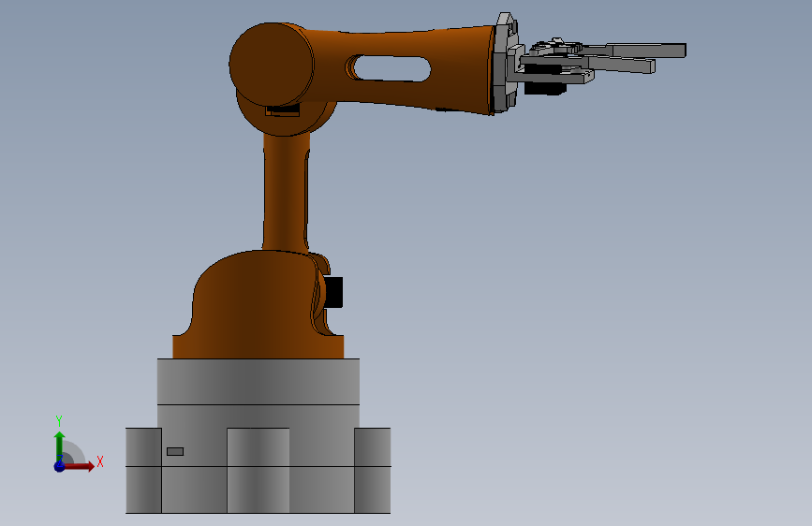
Task: Select the upper gray pedestal block
Action: pyautogui.click(x=258, y=382)
